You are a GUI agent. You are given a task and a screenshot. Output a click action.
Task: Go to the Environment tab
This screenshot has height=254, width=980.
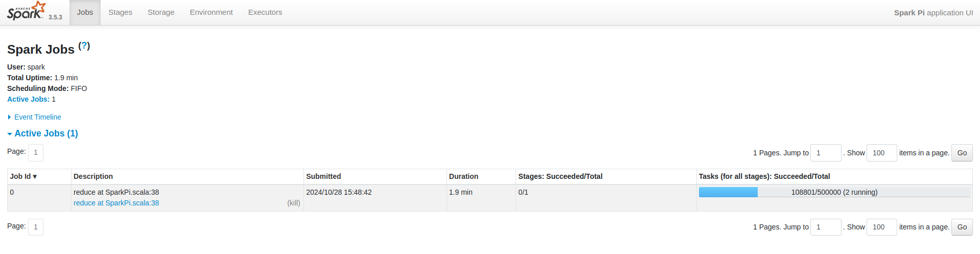[211, 12]
